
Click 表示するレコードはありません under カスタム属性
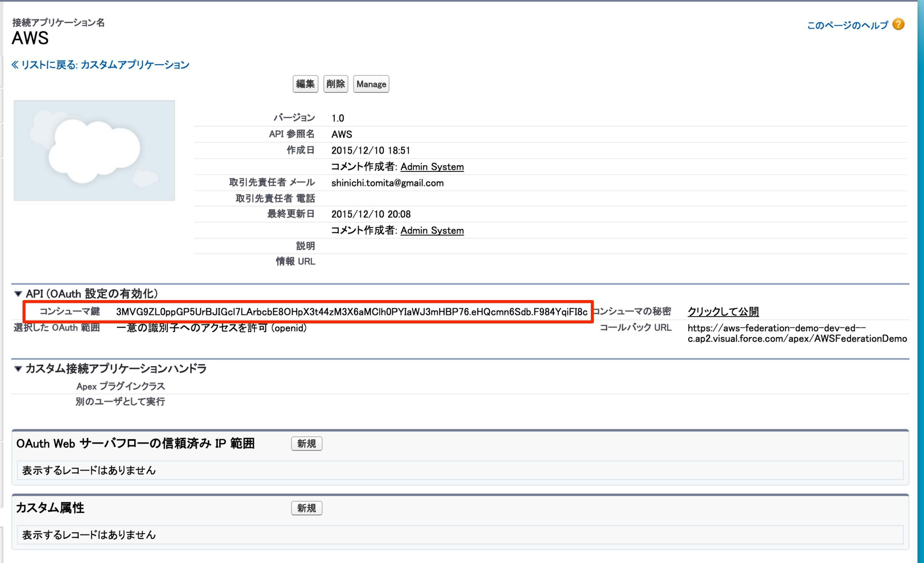89,535
